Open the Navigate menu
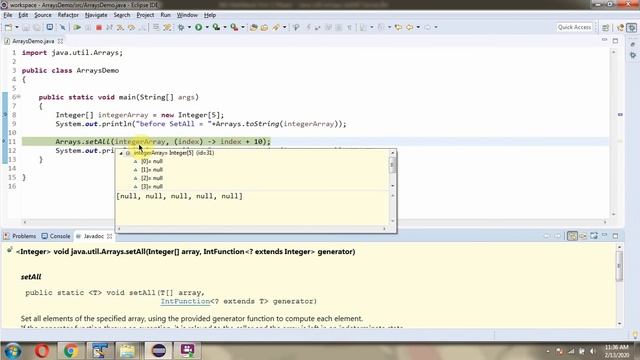This screenshot has height=360, width=640. [x=96, y=15]
